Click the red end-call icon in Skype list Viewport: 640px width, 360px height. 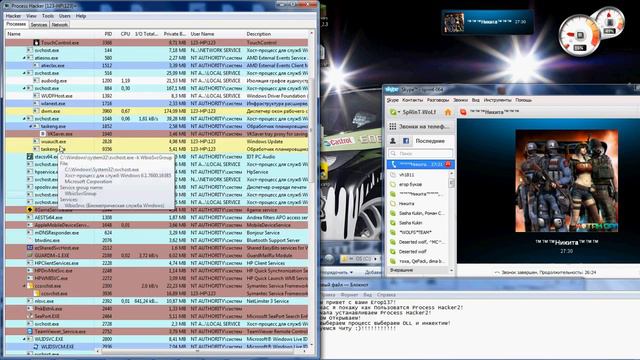click(x=448, y=164)
